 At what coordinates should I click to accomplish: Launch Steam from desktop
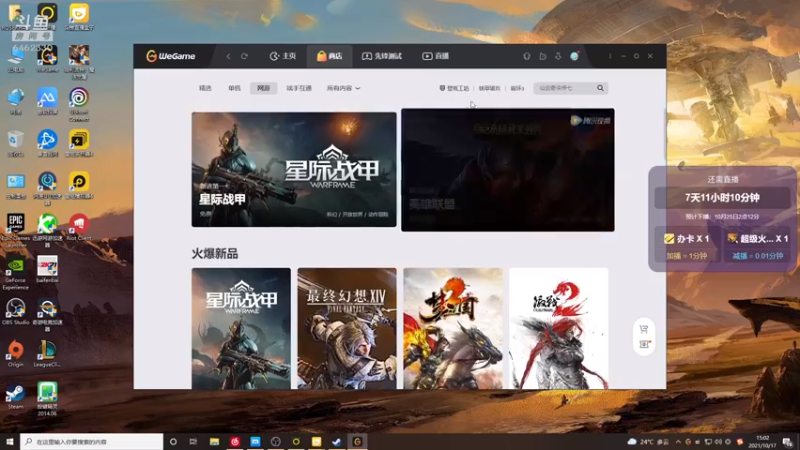(x=15, y=396)
